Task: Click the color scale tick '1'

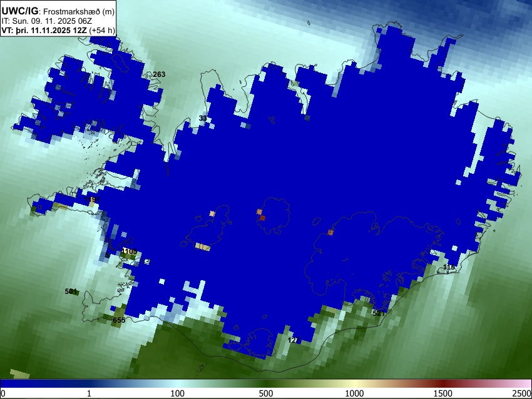Action: (x=89, y=393)
